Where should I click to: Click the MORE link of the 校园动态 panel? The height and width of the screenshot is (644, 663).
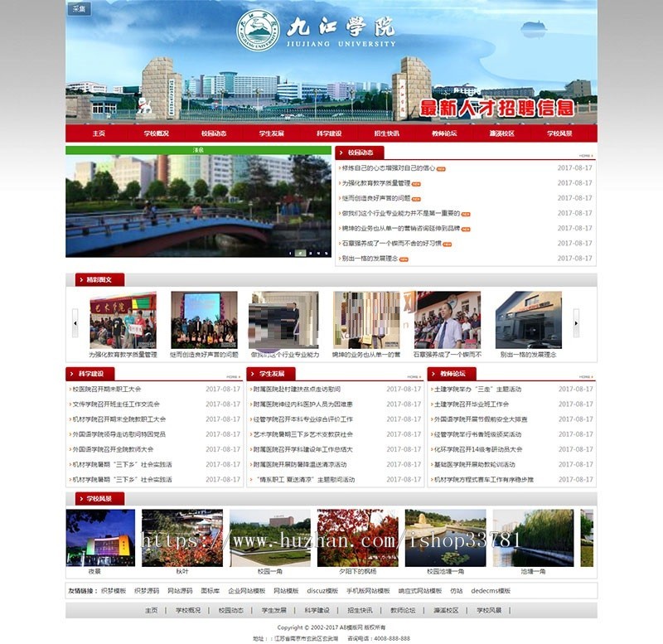[x=586, y=156]
